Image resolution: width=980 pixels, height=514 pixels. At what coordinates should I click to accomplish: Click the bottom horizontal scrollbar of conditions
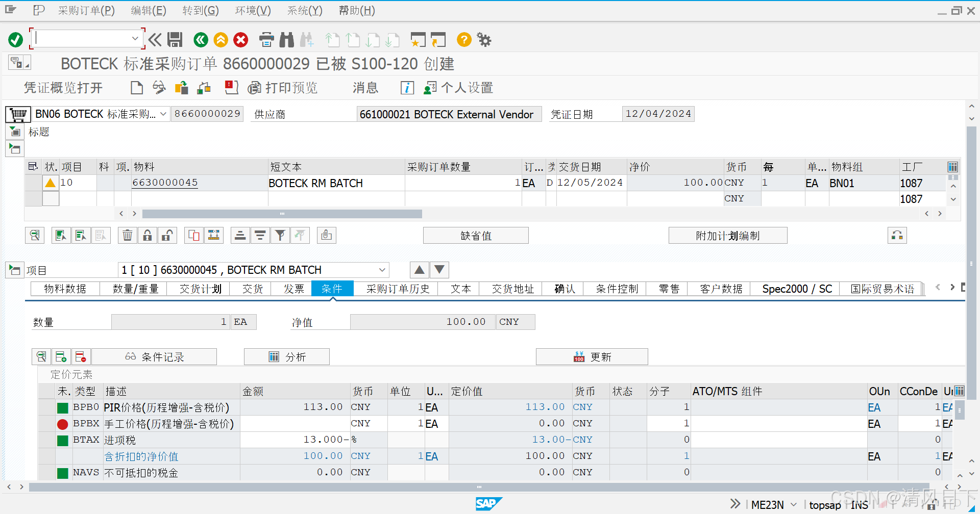click(x=479, y=487)
